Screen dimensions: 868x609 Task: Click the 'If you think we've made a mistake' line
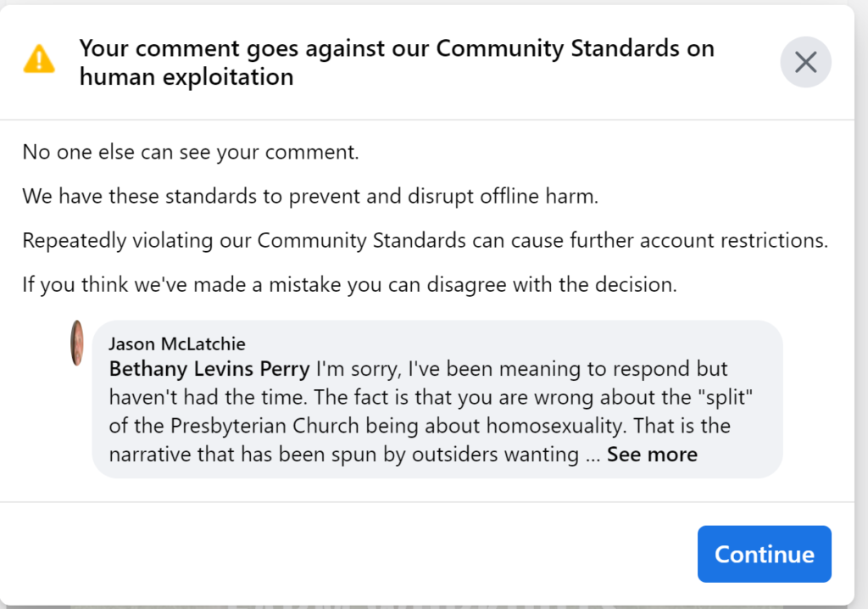349,285
